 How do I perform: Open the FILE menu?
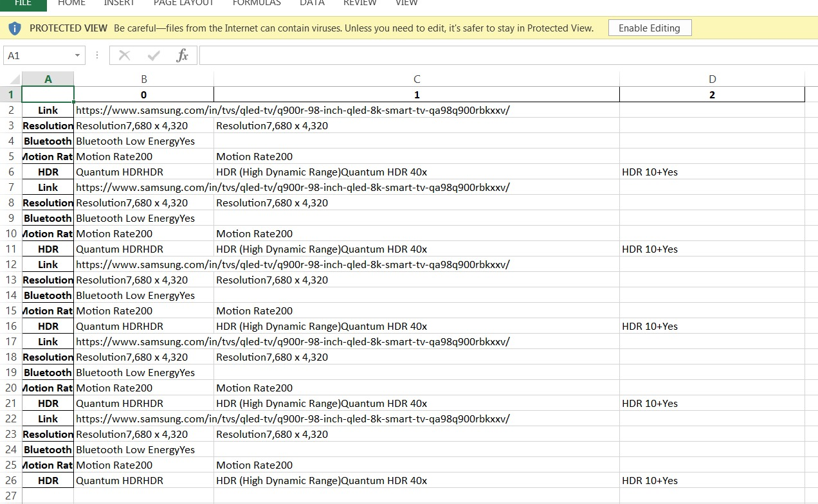(23, 3)
